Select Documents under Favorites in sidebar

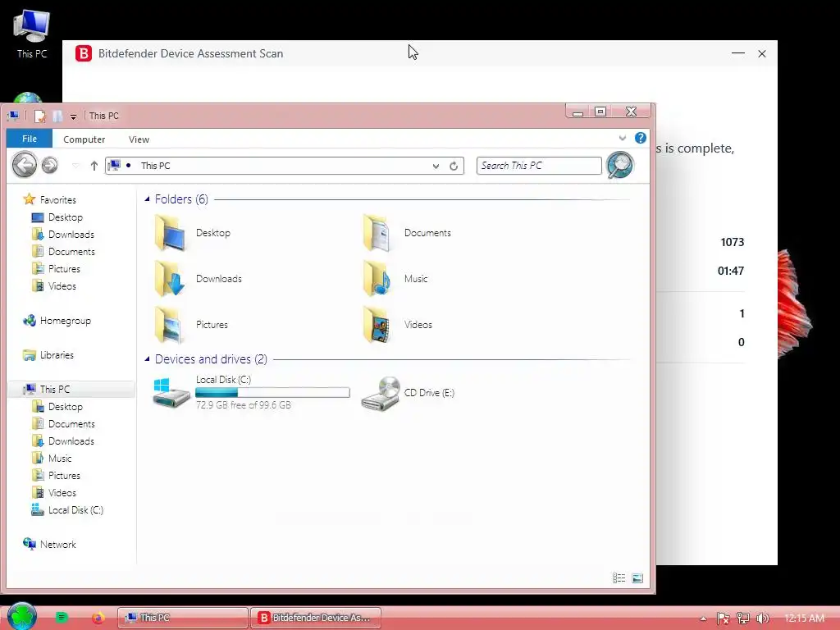tap(71, 252)
